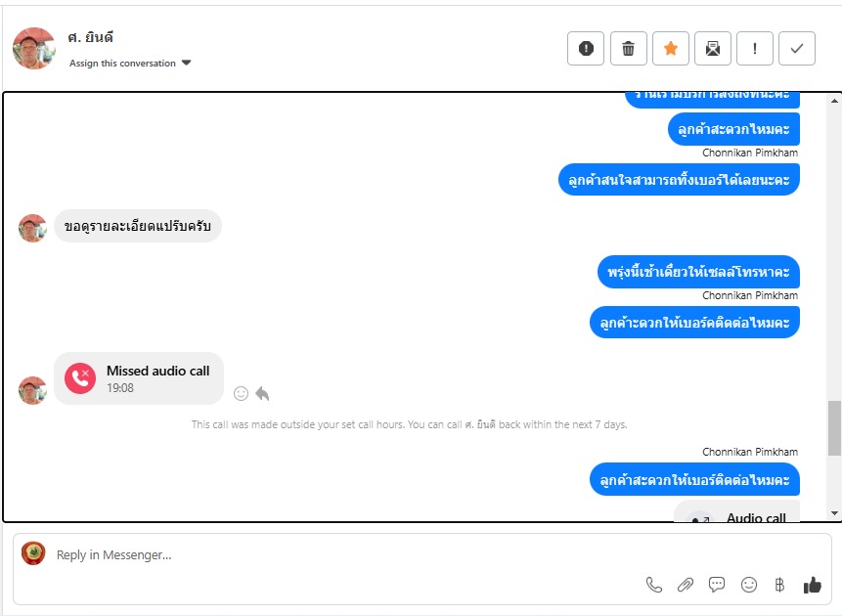Move conversation to spam with exclamation icon

[586, 48]
